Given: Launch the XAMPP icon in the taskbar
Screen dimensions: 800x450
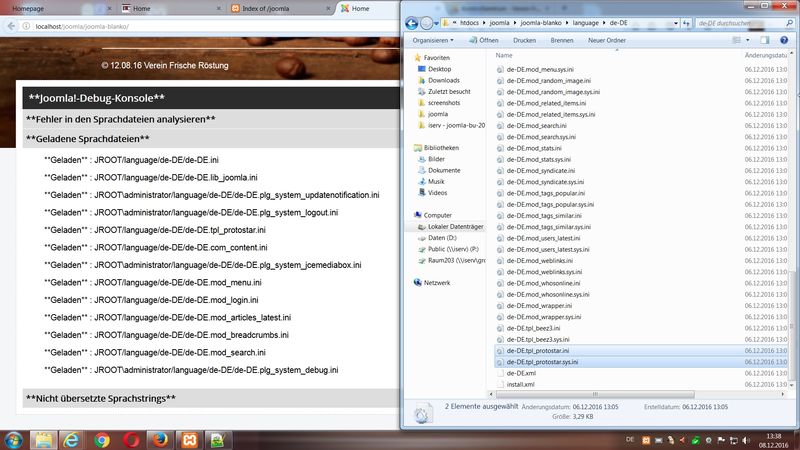Looking at the screenshot, I should [x=186, y=438].
